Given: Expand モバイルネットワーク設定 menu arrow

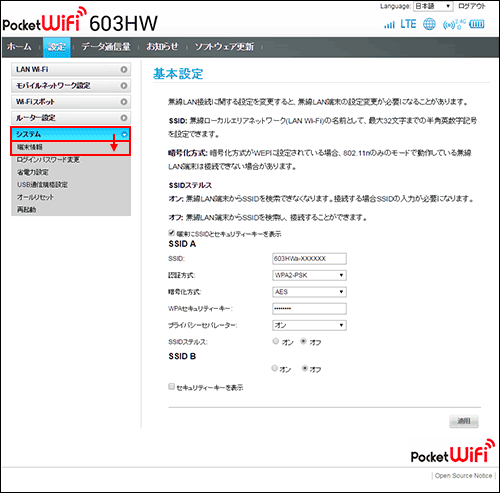Looking at the screenshot, I should click(x=124, y=86).
